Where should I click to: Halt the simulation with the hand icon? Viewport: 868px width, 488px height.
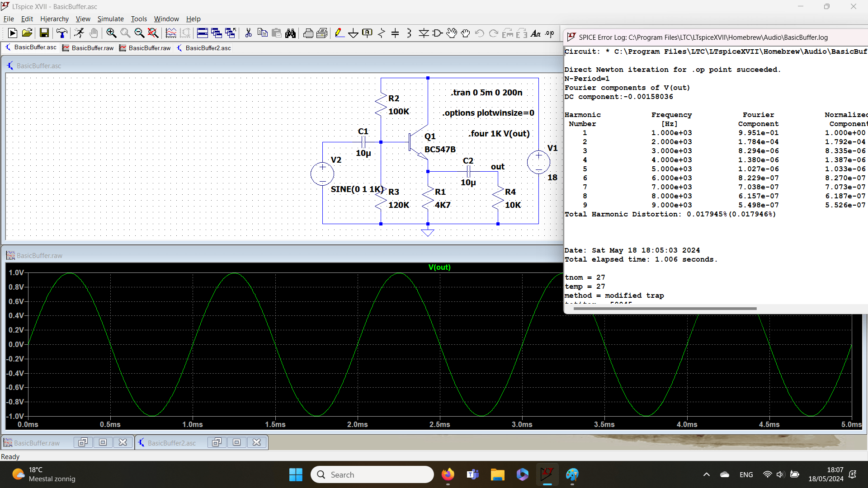coord(94,33)
